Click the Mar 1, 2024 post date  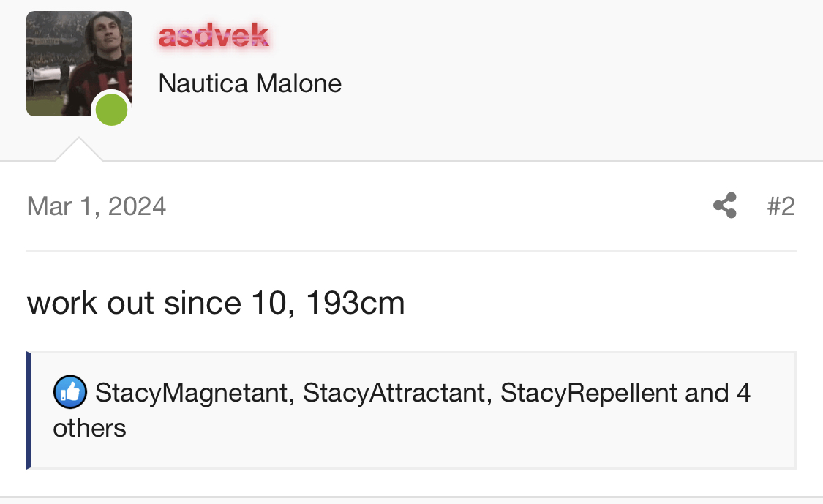coord(97,206)
